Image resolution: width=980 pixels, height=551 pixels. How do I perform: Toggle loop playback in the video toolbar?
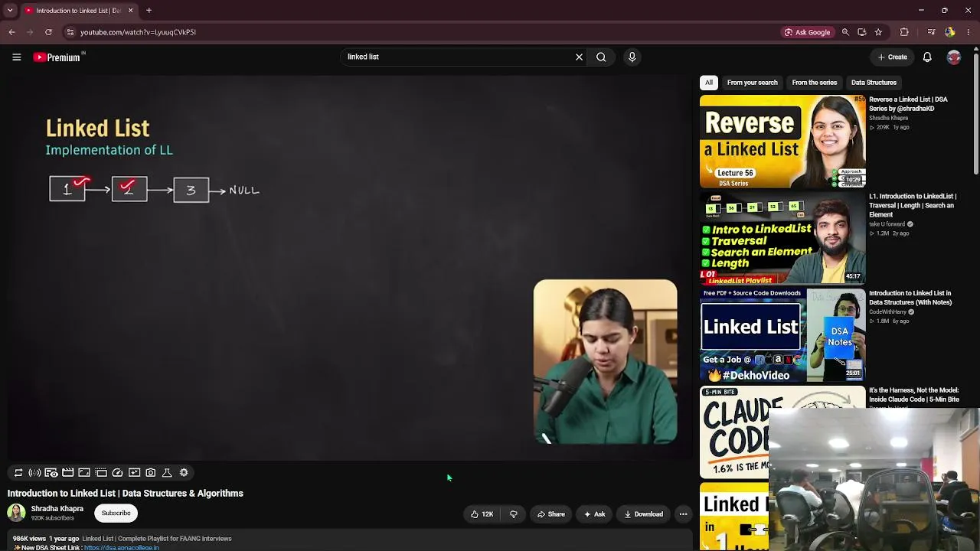point(18,473)
